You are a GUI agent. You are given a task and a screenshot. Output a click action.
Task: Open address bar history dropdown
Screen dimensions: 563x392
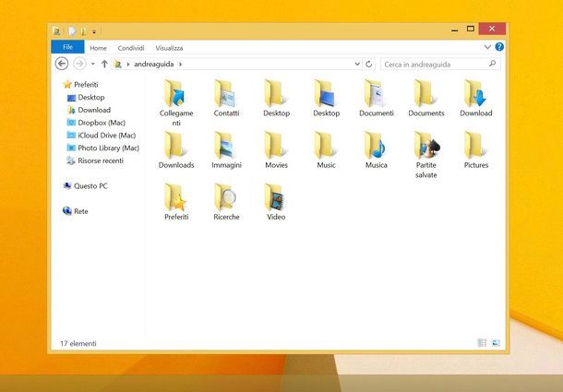point(357,64)
